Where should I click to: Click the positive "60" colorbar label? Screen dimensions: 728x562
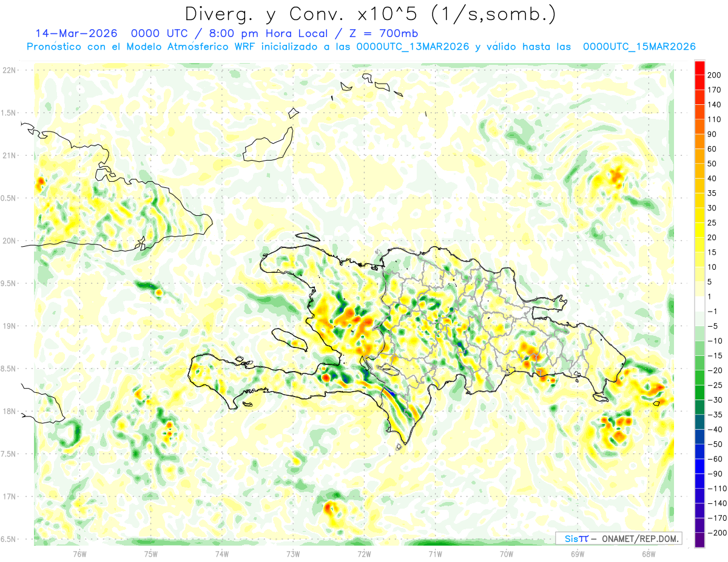click(712, 149)
